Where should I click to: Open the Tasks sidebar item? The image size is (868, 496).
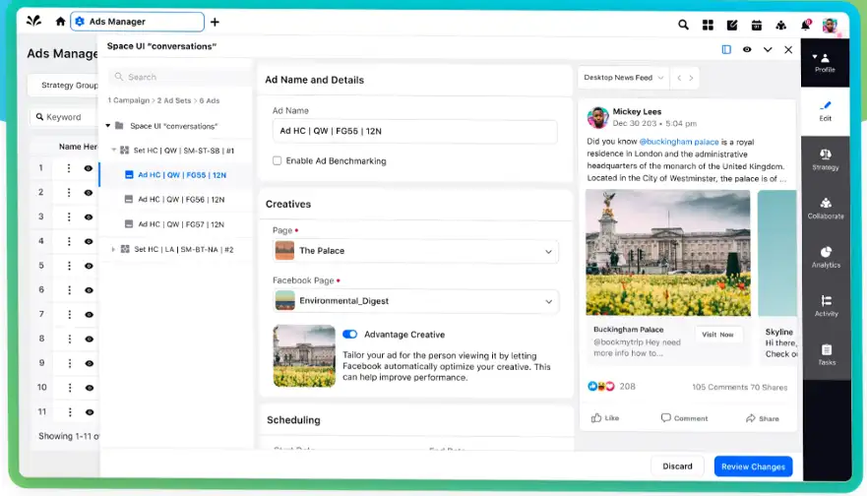coord(825,355)
